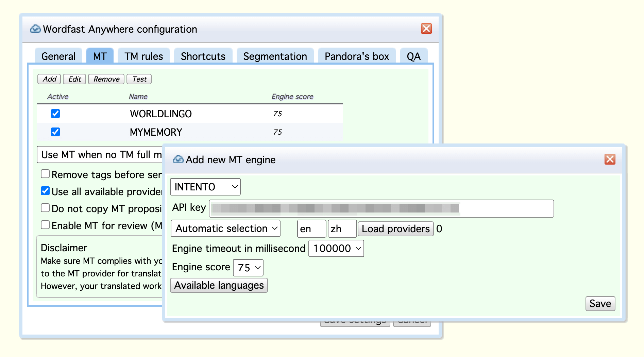Enable MT for review checkbox
This screenshot has height=357, width=644.
(45, 225)
